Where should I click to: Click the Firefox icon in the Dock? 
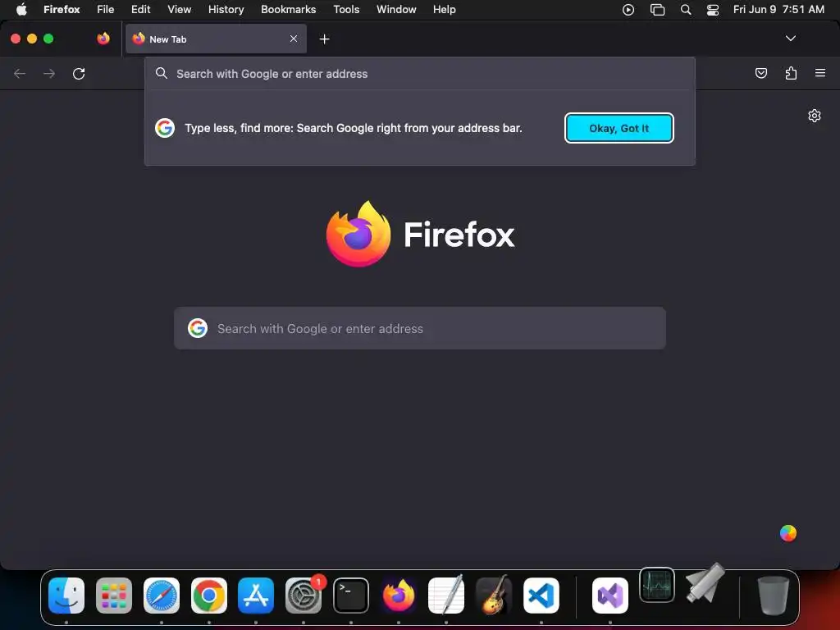click(399, 596)
